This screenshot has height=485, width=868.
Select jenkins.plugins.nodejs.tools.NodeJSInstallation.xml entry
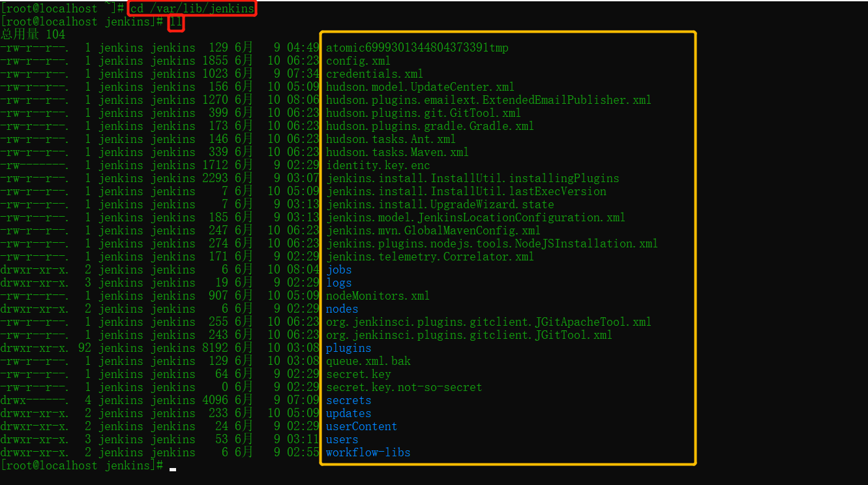[492, 243]
